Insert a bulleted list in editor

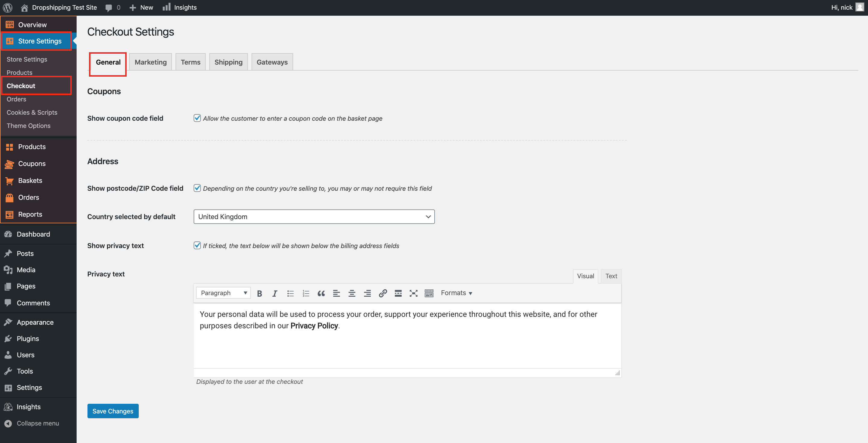click(x=290, y=293)
